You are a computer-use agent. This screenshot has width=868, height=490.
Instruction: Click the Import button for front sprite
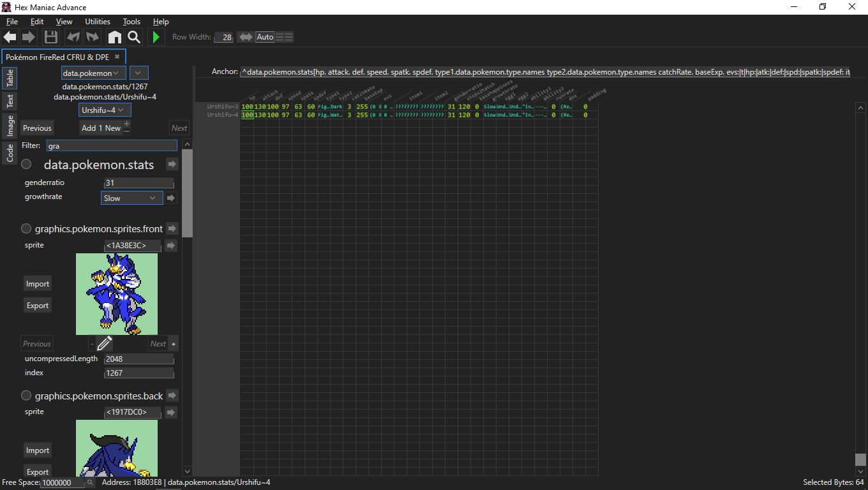click(x=38, y=284)
